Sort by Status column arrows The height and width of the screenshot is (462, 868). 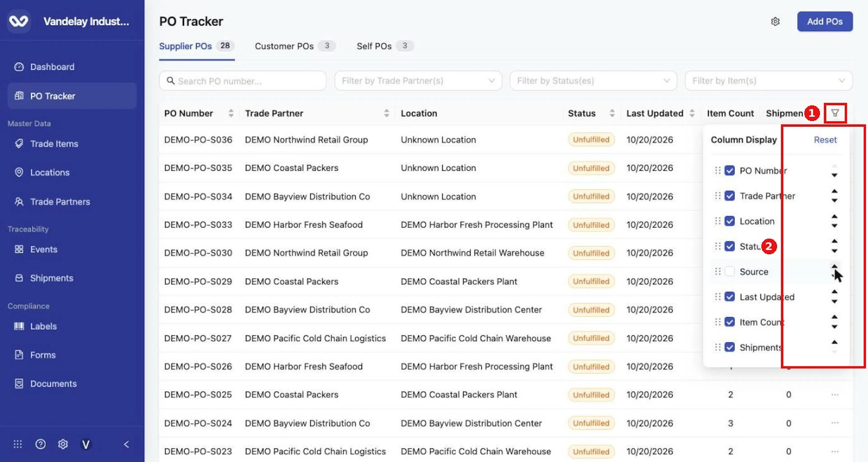612,113
